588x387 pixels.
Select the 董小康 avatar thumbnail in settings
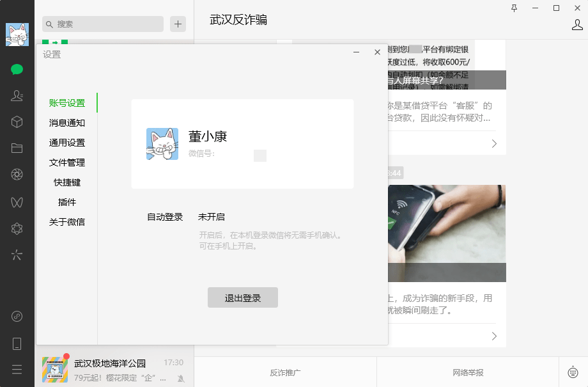pos(162,143)
